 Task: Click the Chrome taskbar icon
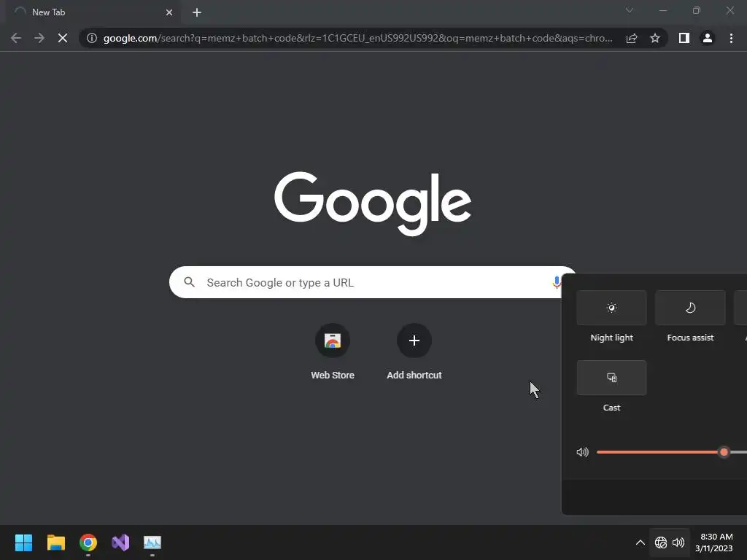click(88, 542)
